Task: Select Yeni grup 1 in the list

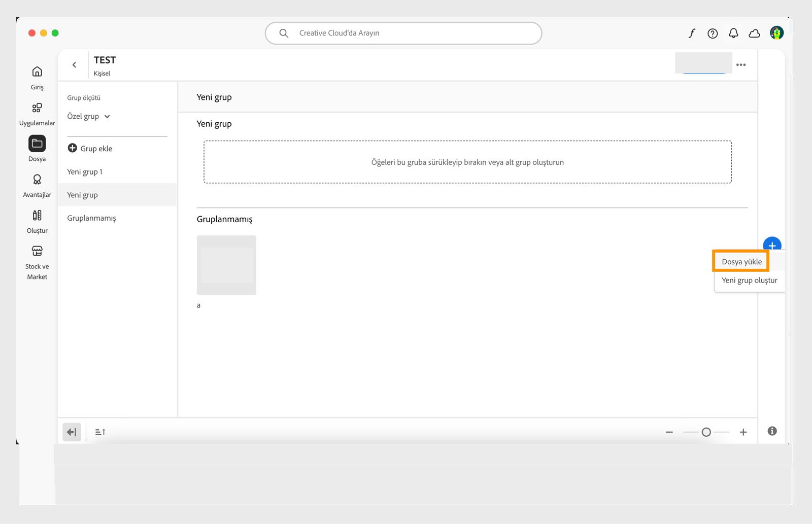Action: click(x=117, y=172)
